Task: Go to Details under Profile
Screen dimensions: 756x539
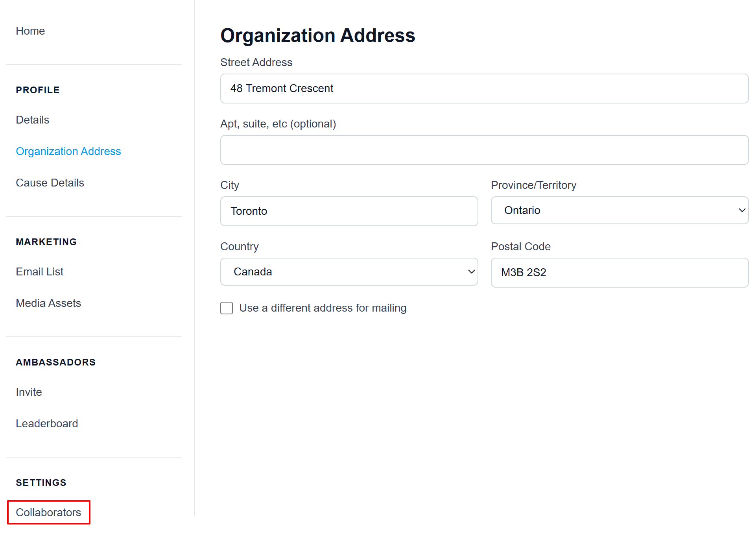Action: 32,120
